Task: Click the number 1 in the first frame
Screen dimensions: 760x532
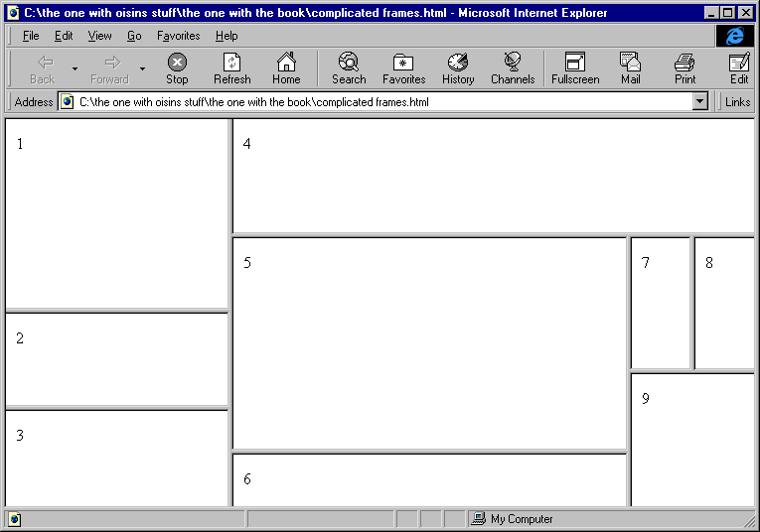Action: [x=20, y=144]
